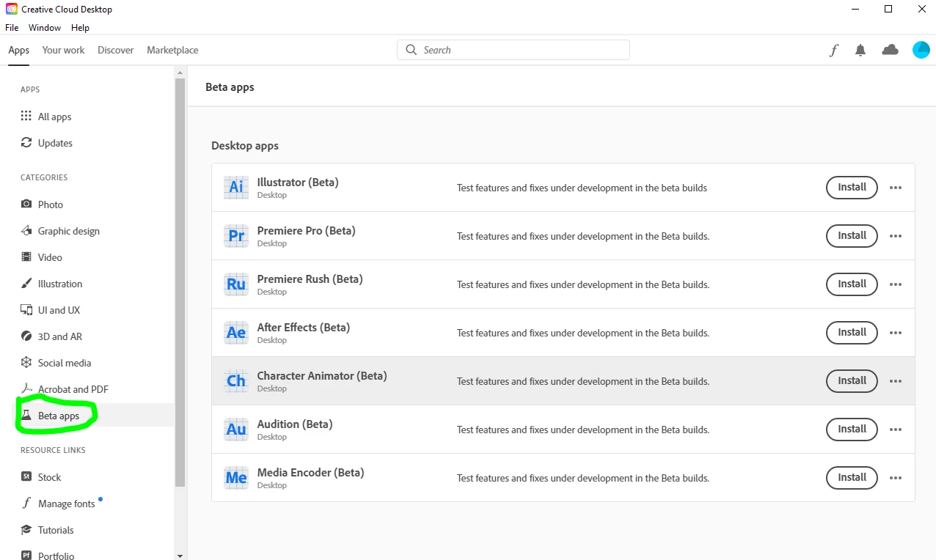936x560 pixels.
Task: Open more options for Media Encoder (Beta)
Action: click(x=896, y=478)
